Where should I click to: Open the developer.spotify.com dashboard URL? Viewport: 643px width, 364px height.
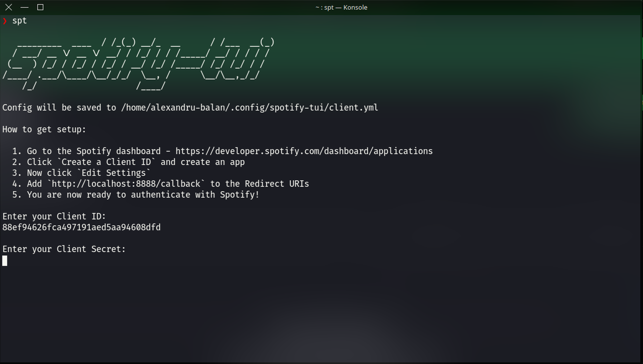pyautogui.click(x=304, y=151)
